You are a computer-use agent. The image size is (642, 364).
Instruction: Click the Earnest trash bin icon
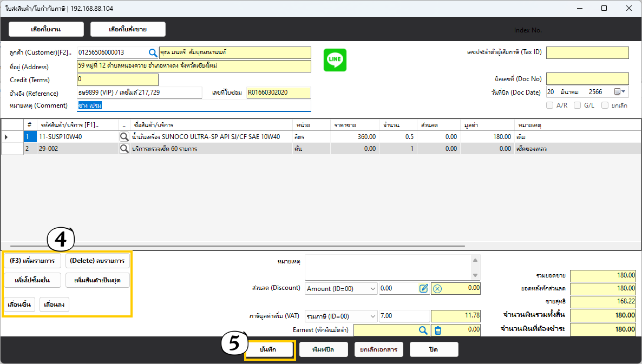click(x=437, y=329)
